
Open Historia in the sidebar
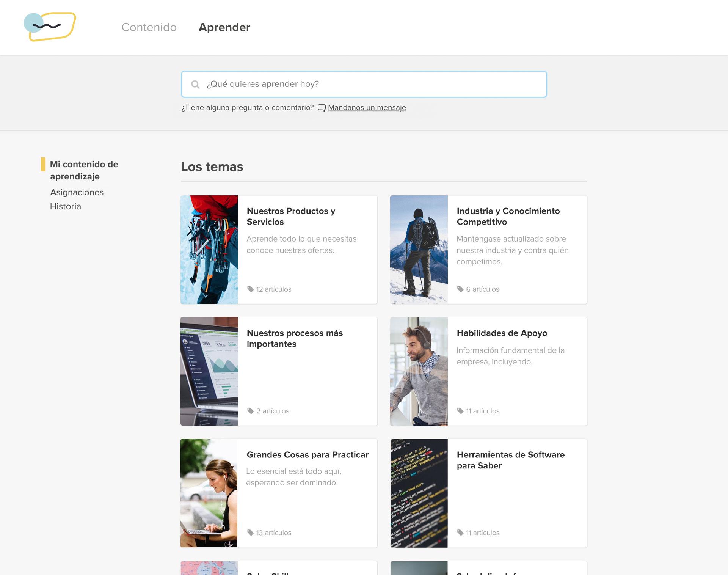pyautogui.click(x=66, y=206)
